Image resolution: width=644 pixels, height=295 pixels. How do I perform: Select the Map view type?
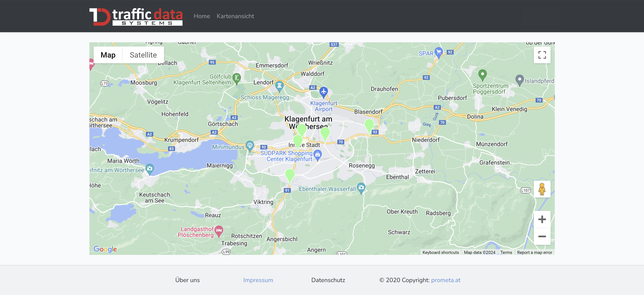tap(108, 55)
